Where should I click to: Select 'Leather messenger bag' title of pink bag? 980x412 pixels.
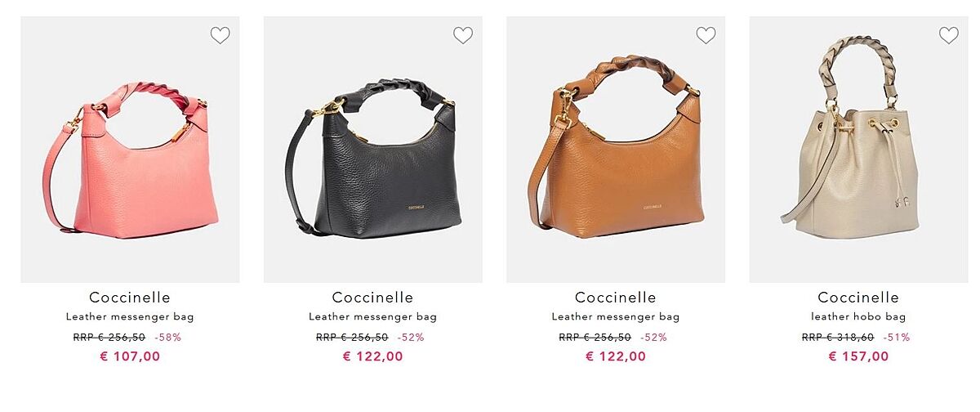(130, 317)
